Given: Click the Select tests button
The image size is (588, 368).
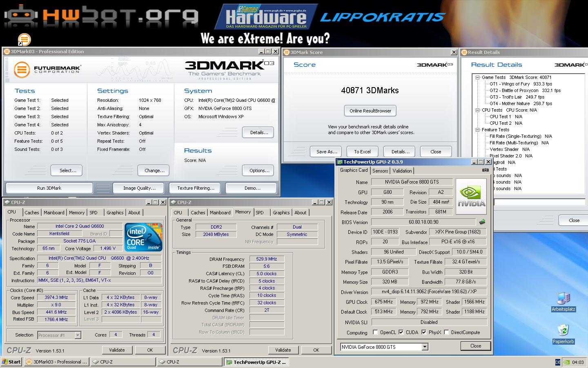Looking at the screenshot, I should point(67,171).
